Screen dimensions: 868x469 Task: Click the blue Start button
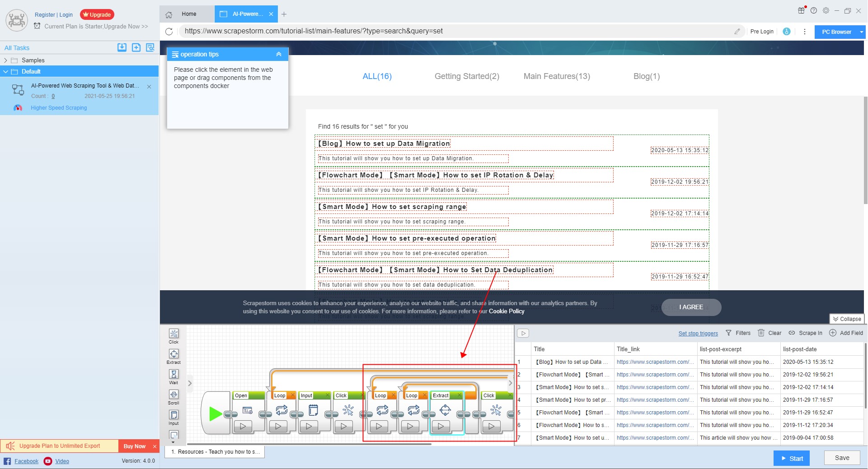pos(792,458)
